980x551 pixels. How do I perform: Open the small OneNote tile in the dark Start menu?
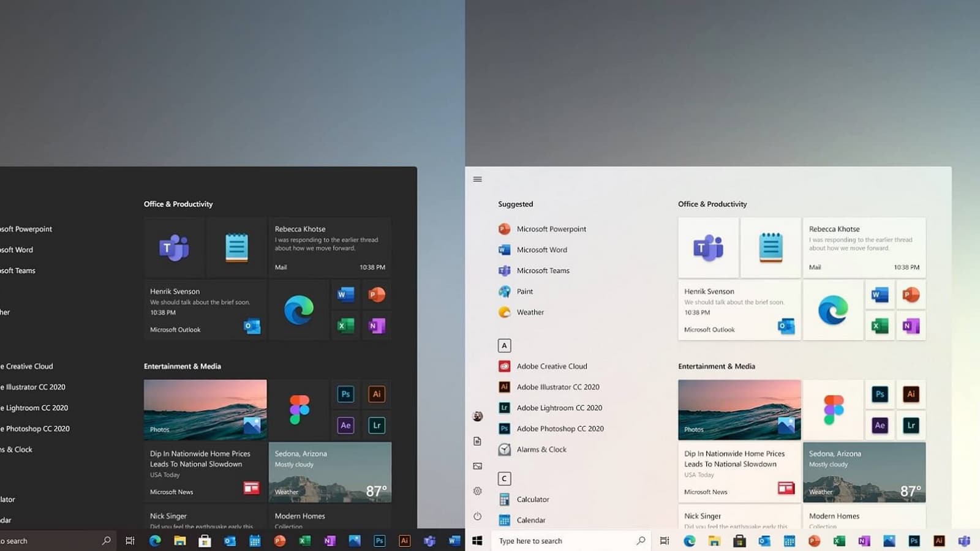click(x=377, y=326)
